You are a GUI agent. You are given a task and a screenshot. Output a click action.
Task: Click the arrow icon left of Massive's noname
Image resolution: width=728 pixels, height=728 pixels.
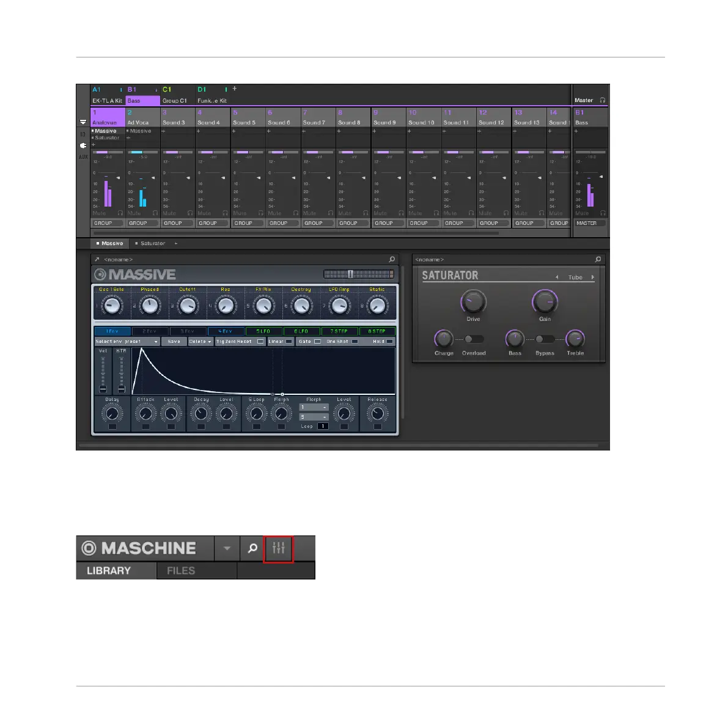(97, 260)
